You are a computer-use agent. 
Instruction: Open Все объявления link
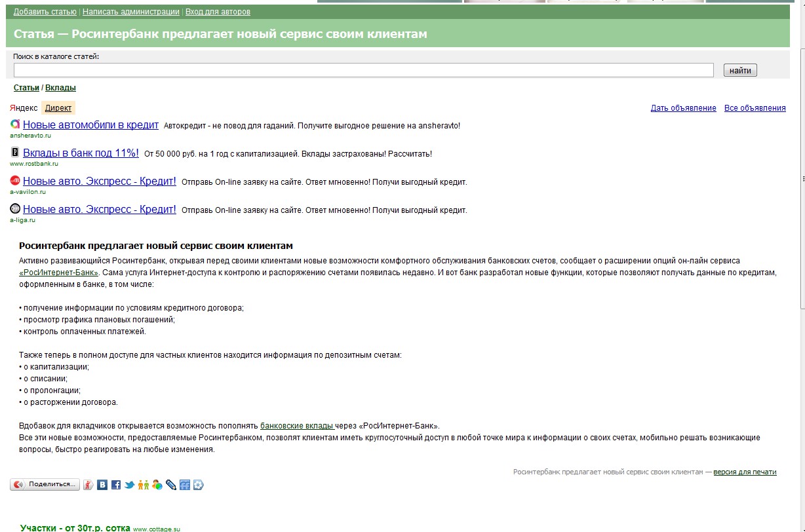pyautogui.click(x=755, y=108)
